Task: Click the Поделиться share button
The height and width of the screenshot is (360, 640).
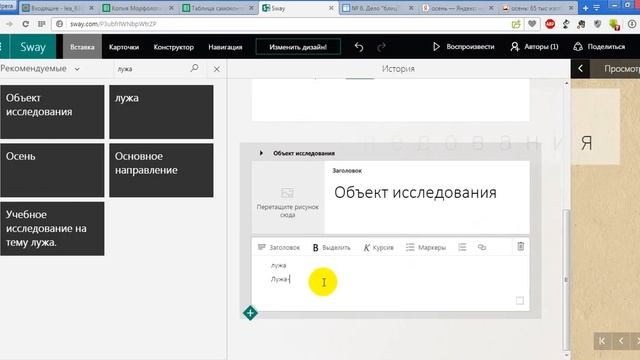Action: (x=599, y=47)
